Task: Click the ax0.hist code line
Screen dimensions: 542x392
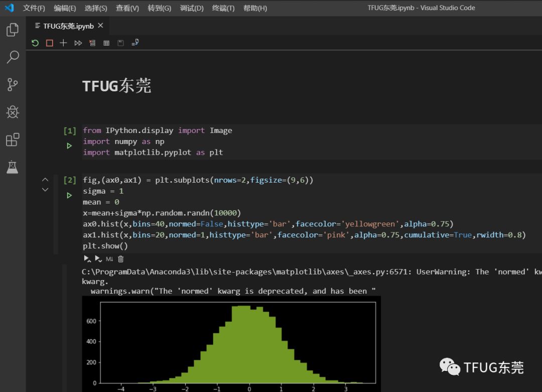Action: point(268,224)
